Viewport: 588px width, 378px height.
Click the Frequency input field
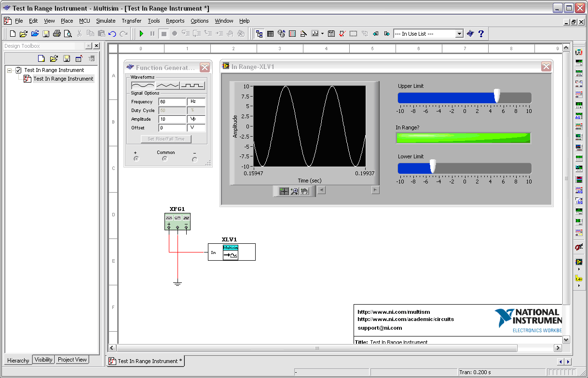pos(172,102)
